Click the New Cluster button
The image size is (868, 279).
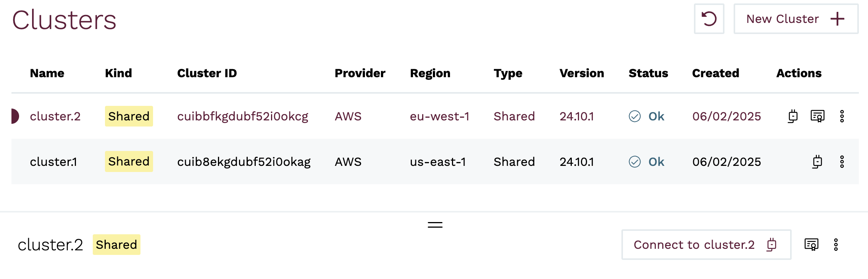point(795,19)
